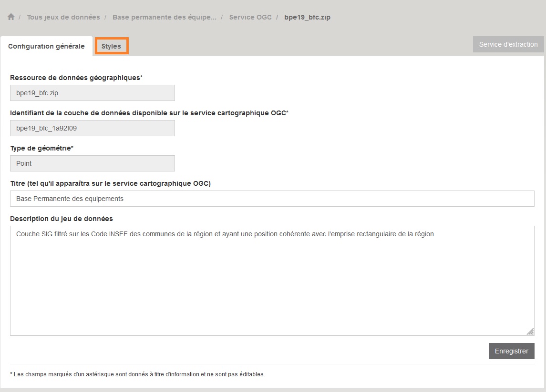This screenshot has width=546, height=392.
Task: Save with the Enregistrer button
Action: pos(512,351)
